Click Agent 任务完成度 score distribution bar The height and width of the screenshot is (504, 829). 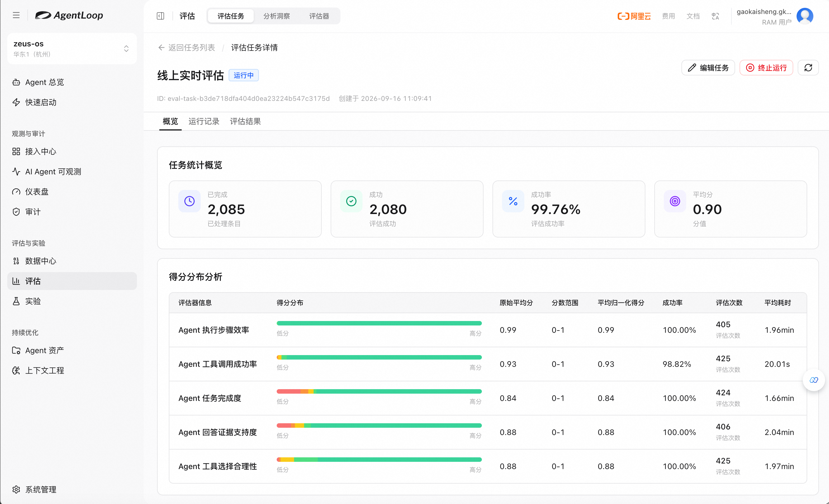(379, 391)
